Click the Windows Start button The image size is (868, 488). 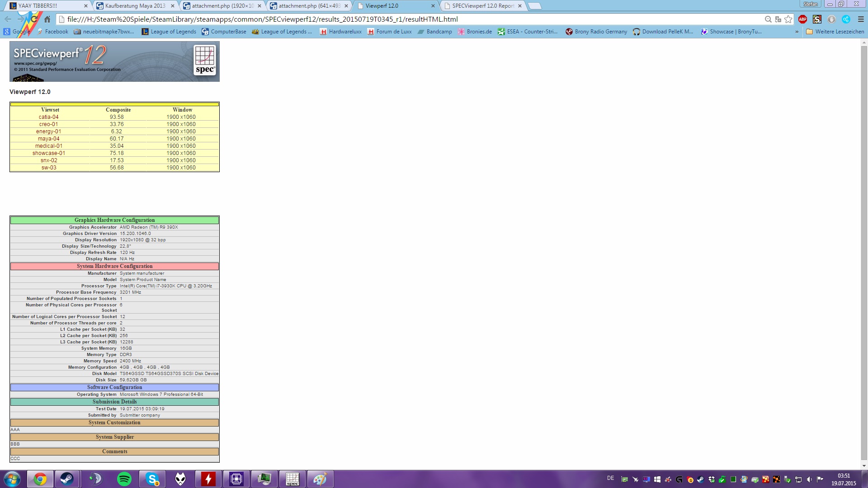pyautogui.click(x=12, y=479)
